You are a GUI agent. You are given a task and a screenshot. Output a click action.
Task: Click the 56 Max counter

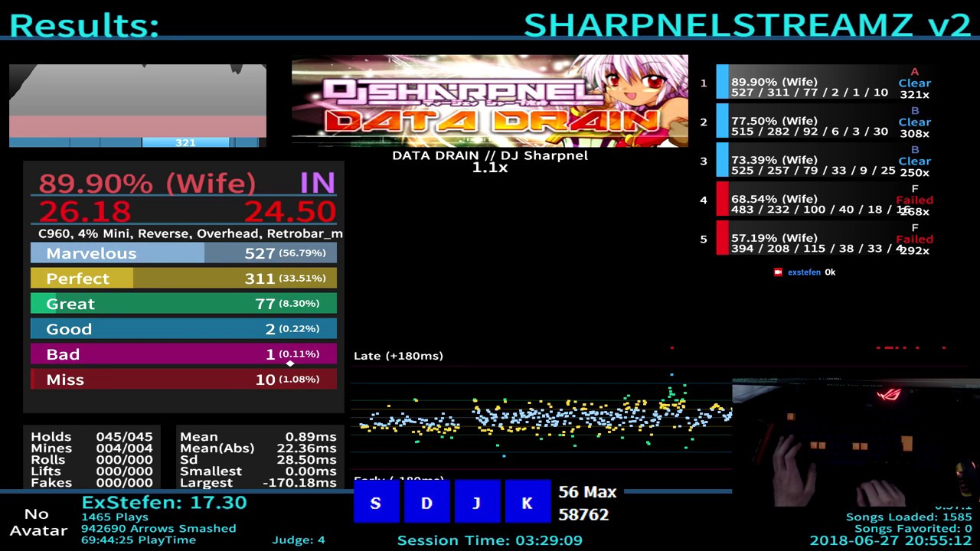coord(587,492)
